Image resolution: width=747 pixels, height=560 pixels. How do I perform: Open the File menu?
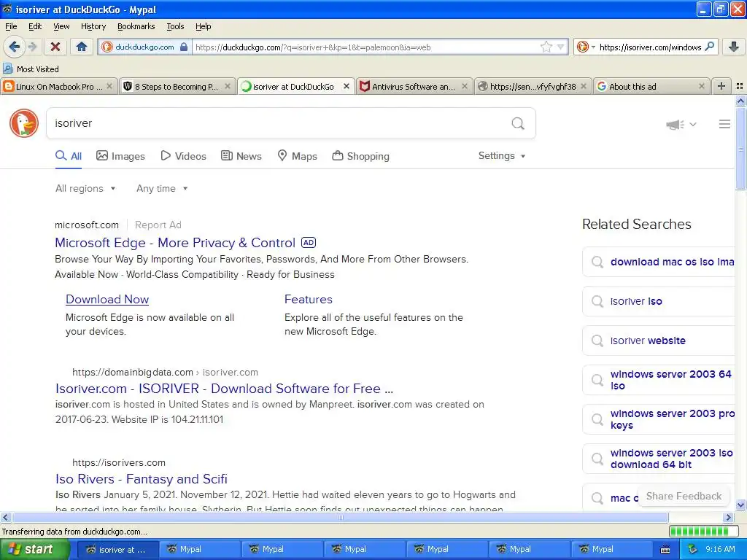point(10,26)
